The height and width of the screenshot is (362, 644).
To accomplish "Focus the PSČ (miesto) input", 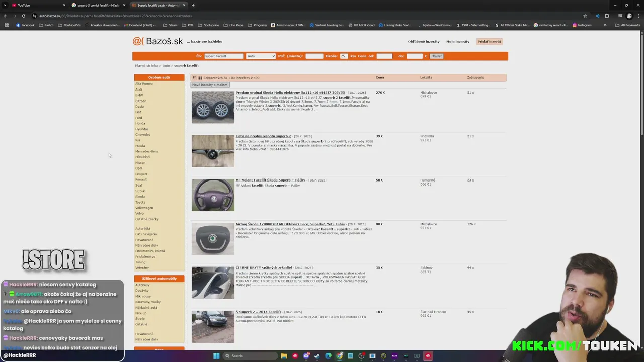I will coord(314,56).
